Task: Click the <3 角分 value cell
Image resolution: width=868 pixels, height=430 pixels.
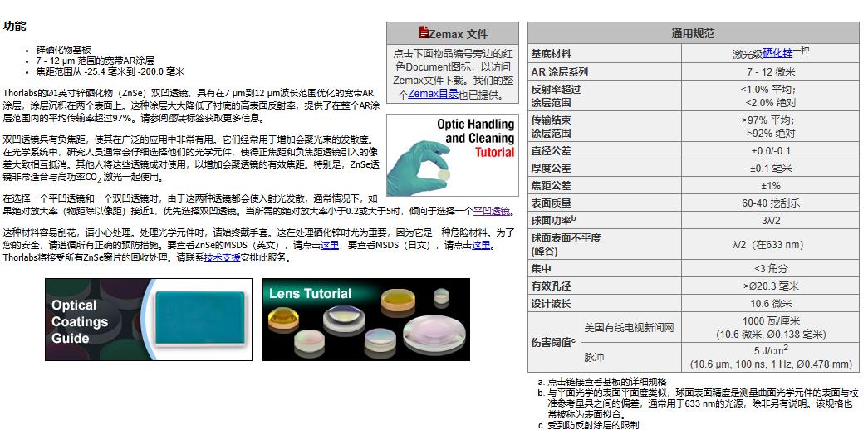Action: click(771, 268)
